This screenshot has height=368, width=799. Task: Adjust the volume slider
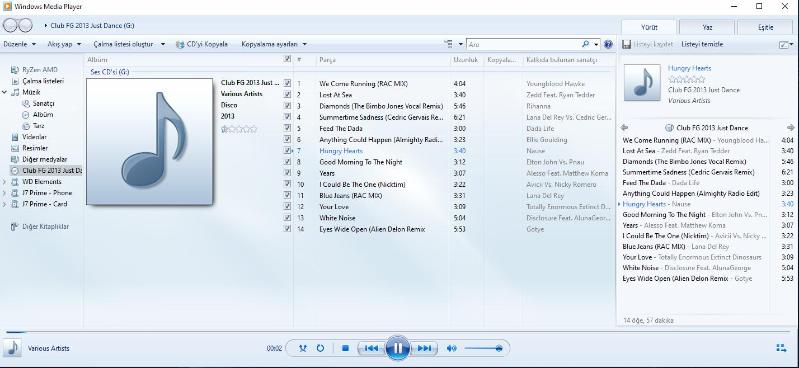483,348
